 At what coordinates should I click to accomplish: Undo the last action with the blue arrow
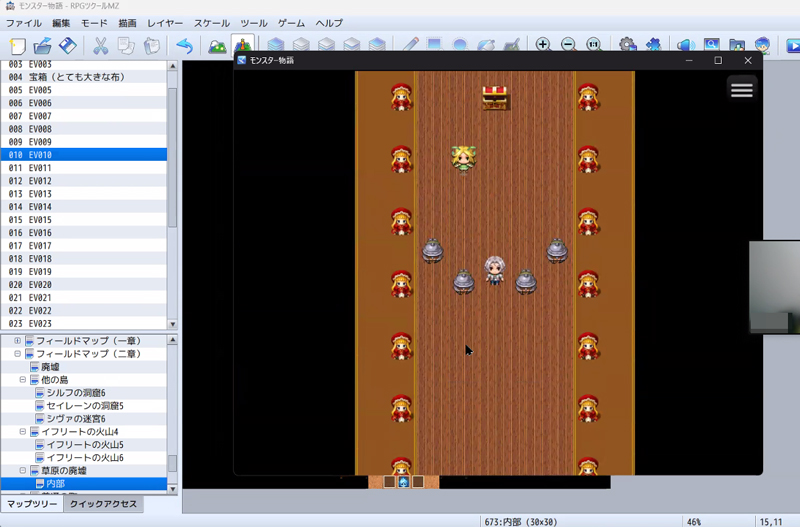pos(184,46)
